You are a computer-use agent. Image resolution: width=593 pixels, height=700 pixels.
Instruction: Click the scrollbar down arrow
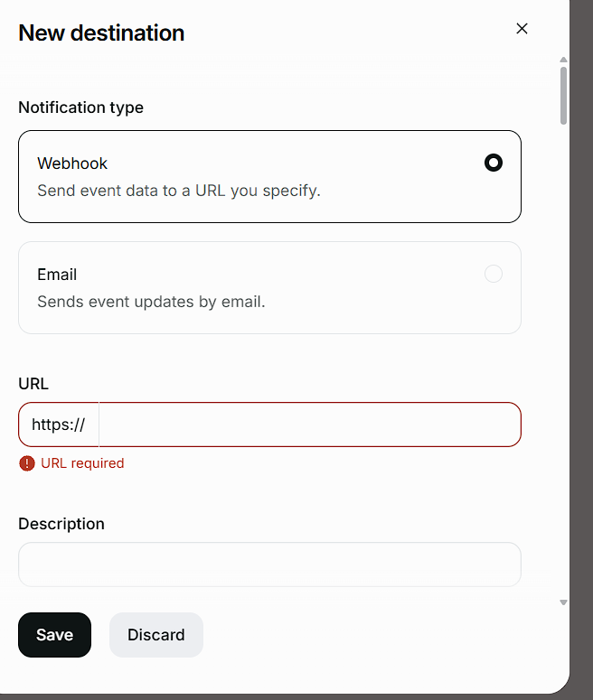563,602
